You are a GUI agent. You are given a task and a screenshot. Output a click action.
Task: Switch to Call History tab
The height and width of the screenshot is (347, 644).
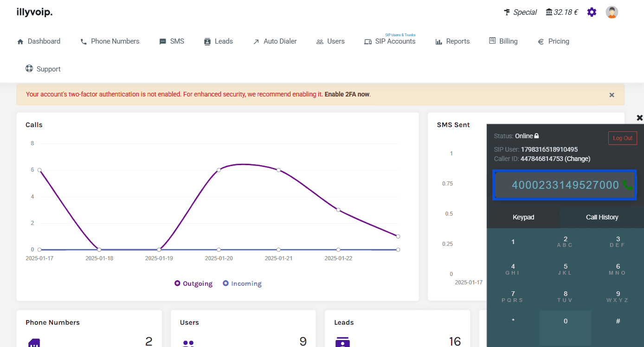(602, 217)
